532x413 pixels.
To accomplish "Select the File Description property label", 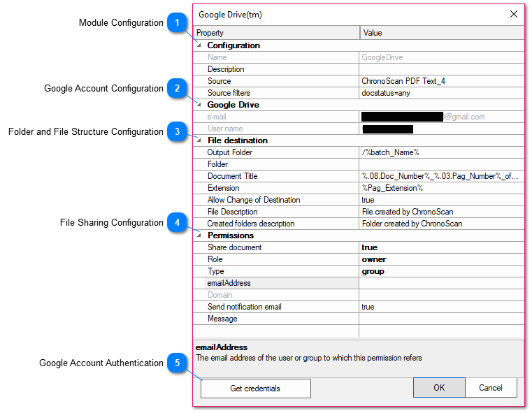I will (232, 212).
